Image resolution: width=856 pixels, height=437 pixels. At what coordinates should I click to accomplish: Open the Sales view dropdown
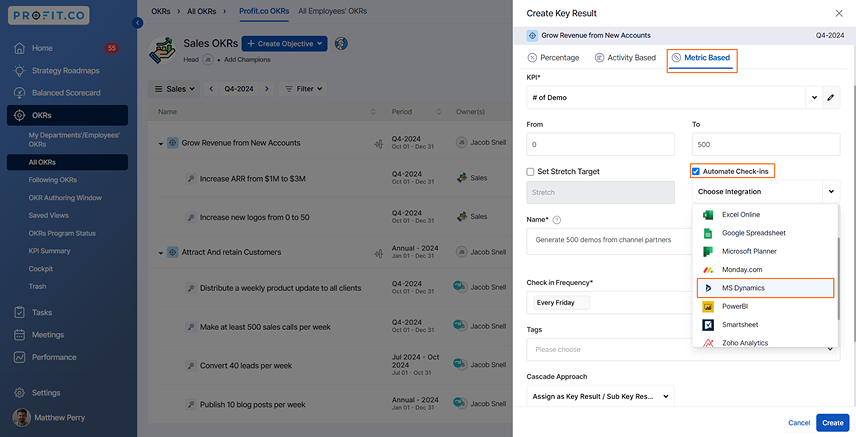(x=175, y=88)
